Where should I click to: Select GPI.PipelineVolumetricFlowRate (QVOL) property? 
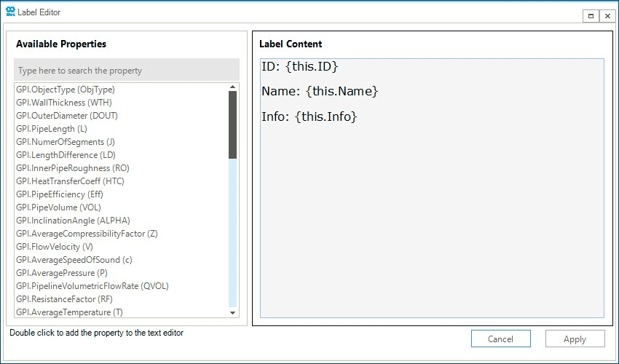(92, 286)
